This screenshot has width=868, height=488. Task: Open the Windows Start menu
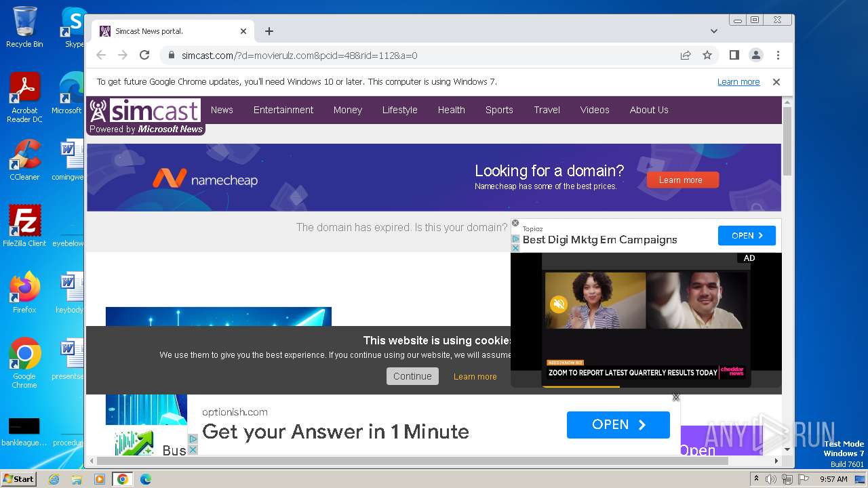tap(18, 479)
